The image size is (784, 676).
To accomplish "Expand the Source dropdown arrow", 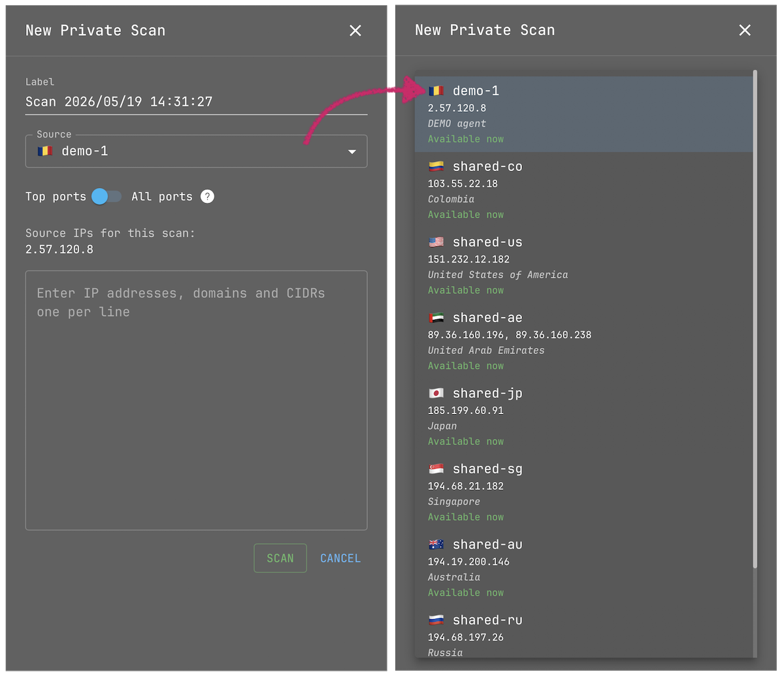I will coord(352,152).
